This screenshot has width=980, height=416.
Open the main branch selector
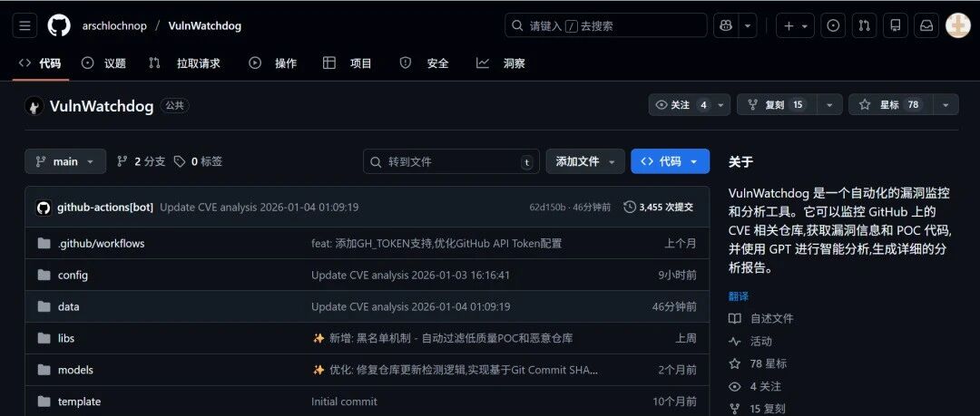[x=65, y=161]
